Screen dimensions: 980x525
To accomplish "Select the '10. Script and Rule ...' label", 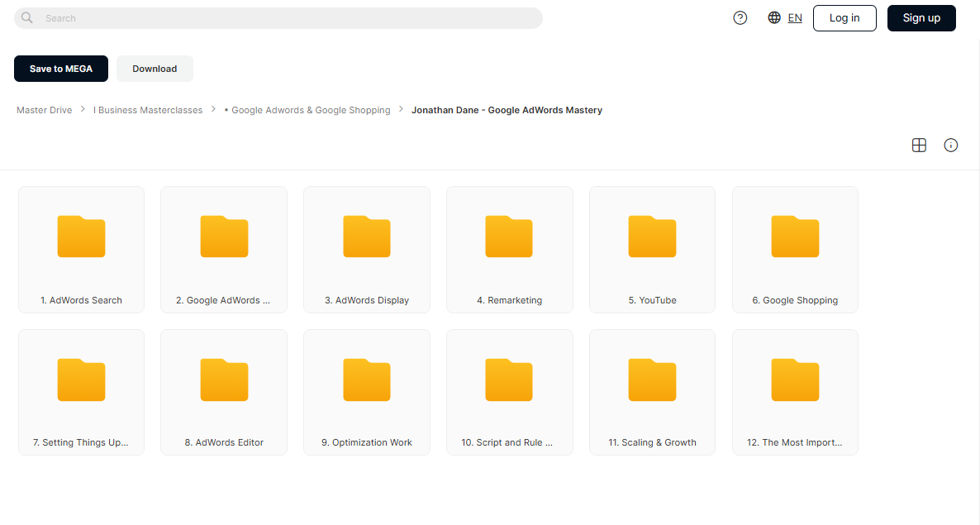I will click(x=507, y=442).
